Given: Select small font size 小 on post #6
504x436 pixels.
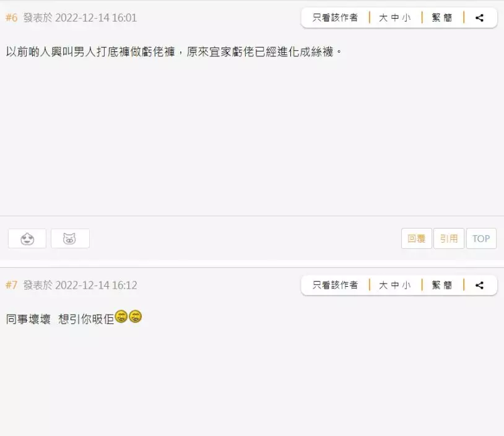Looking at the screenshot, I should click(407, 18).
